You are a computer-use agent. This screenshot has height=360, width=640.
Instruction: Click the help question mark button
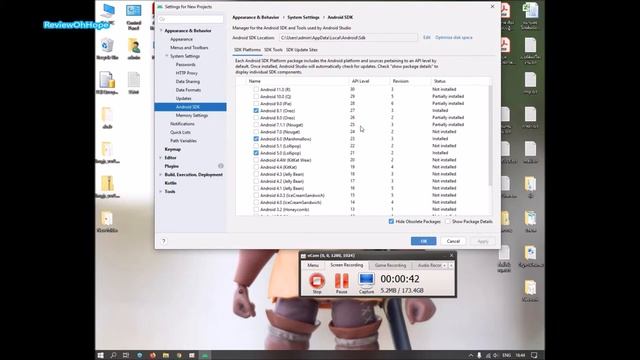tap(164, 241)
